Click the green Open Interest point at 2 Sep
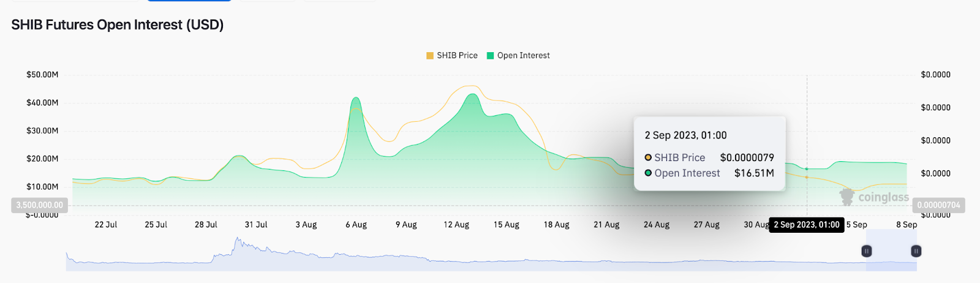980x283 pixels. [x=807, y=169]
